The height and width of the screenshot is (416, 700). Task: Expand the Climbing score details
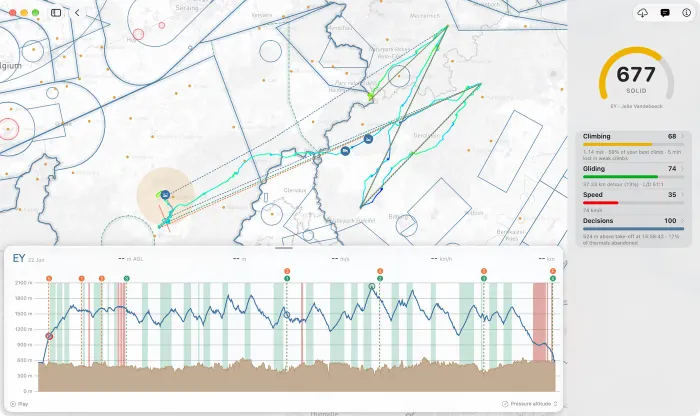(x=682, y=137)
